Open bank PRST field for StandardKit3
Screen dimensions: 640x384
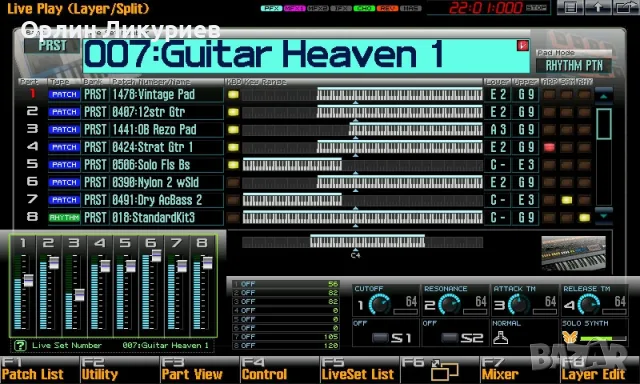[x=95, y=218]
